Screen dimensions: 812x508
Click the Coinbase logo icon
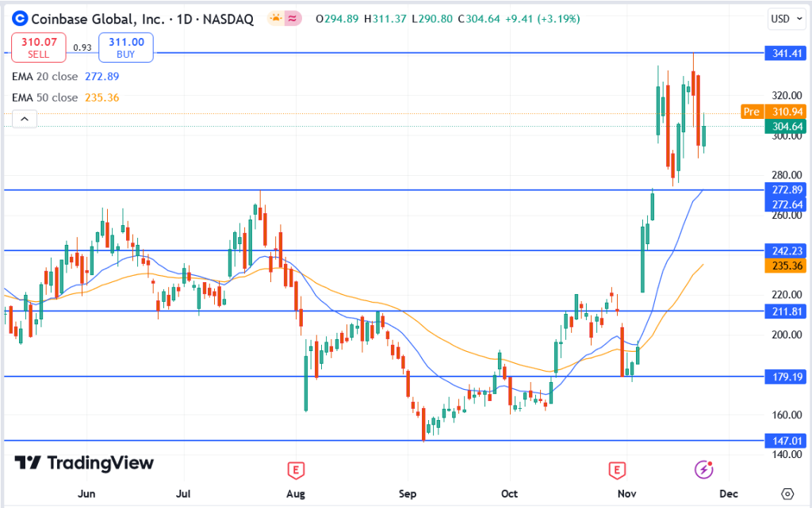coord(19,18)
